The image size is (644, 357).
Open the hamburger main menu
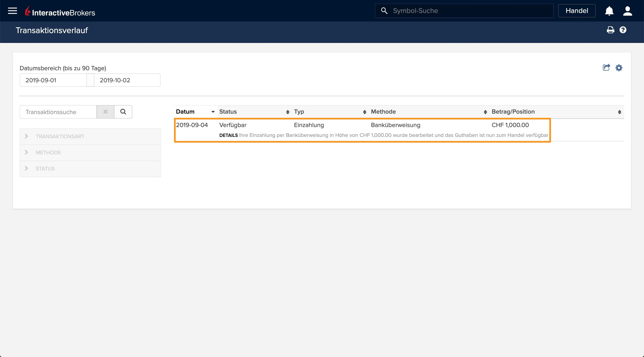[x=12, y=11]
